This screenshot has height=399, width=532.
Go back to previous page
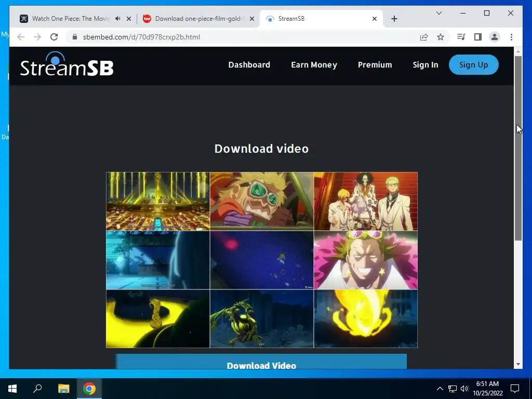pyautogui.click(x=21, y=37)
